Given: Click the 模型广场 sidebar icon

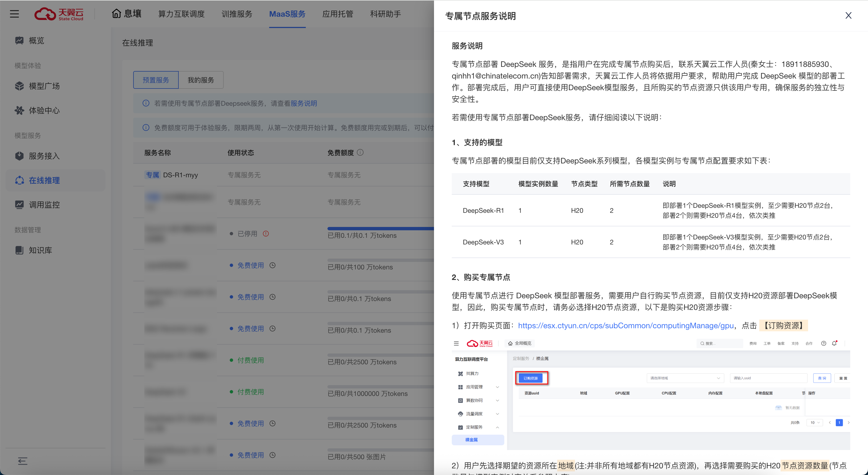Looking at the screenshot, I should [x=19, y=86].
